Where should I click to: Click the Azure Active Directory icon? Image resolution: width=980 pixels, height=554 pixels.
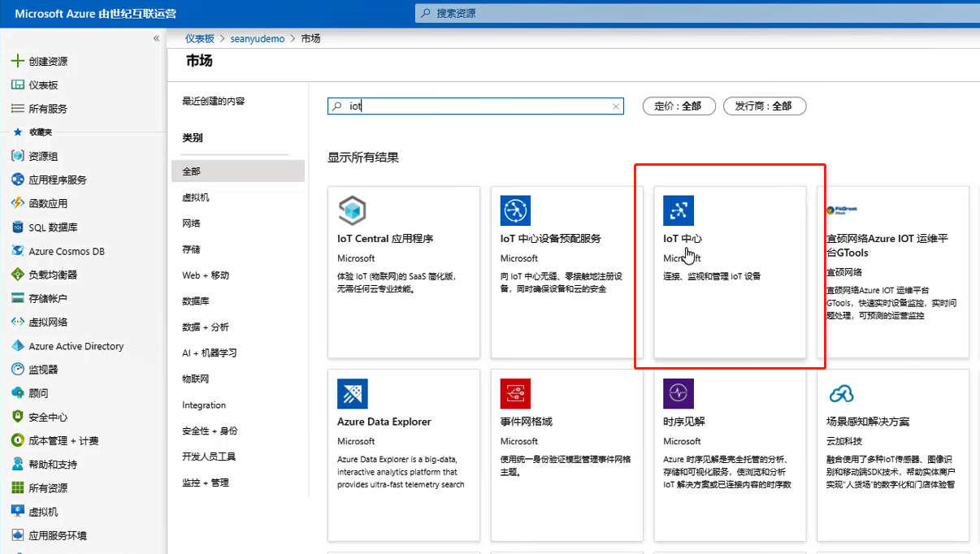17,345
